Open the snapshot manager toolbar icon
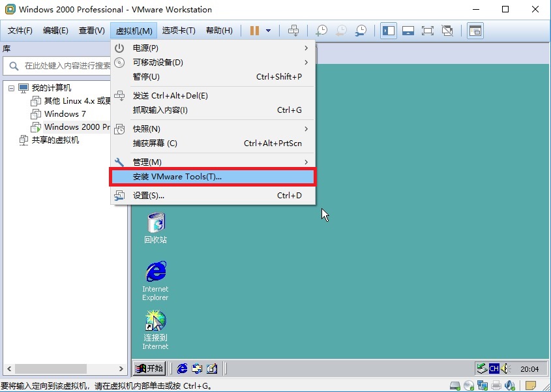 point(361,31)
